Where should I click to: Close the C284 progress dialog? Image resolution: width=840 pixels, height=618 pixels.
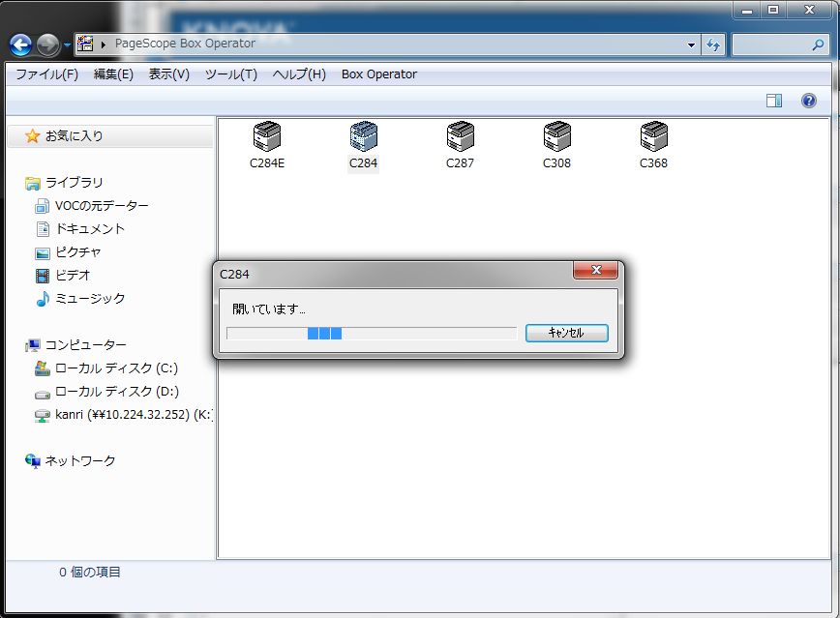tap(595, 271)
